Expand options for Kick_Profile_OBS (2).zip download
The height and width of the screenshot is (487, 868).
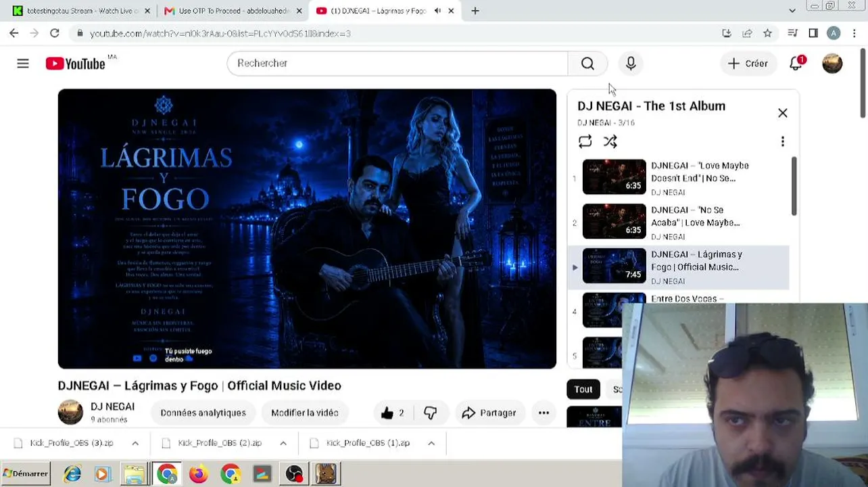coord(283,443)
